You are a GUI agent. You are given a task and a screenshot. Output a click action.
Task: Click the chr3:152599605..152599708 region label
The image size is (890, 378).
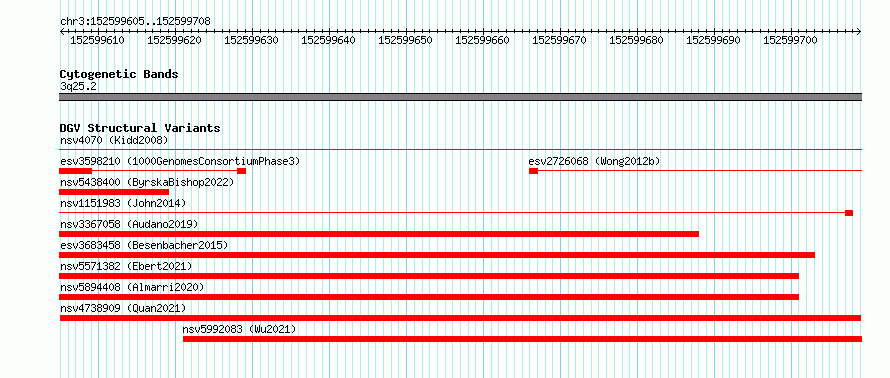pyautogui.click(x=135, y=22)
